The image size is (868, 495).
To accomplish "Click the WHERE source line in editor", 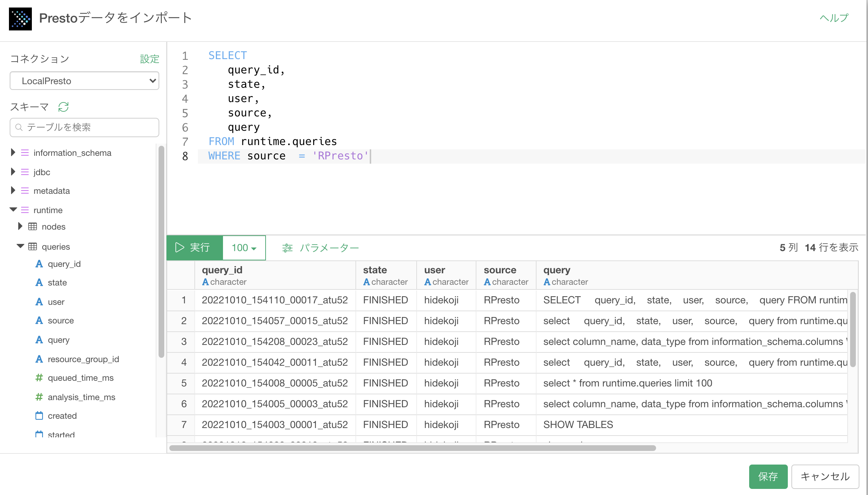I will pyautogui.click(x=288, y=156).
